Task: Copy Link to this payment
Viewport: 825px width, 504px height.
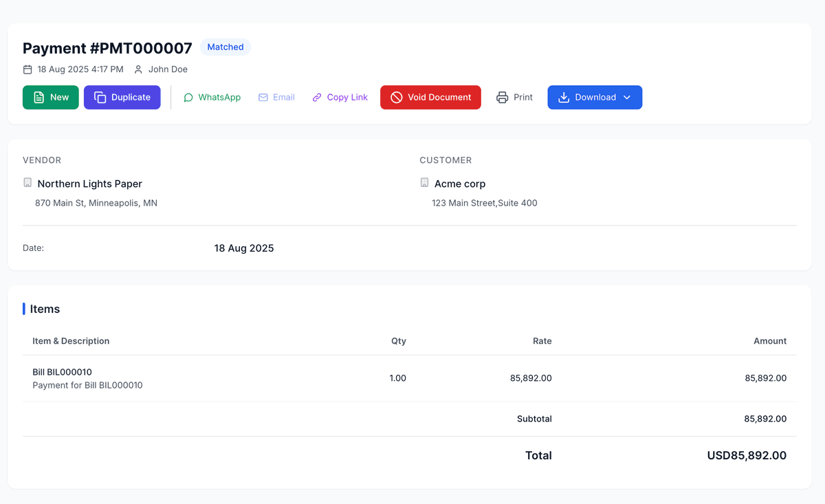Action: tap(340, 98)
